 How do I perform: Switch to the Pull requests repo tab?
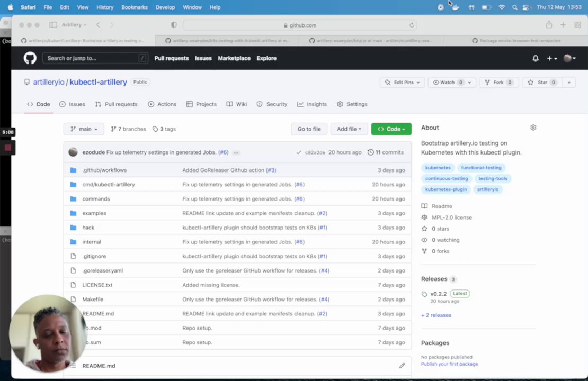(x=116, y=104)
